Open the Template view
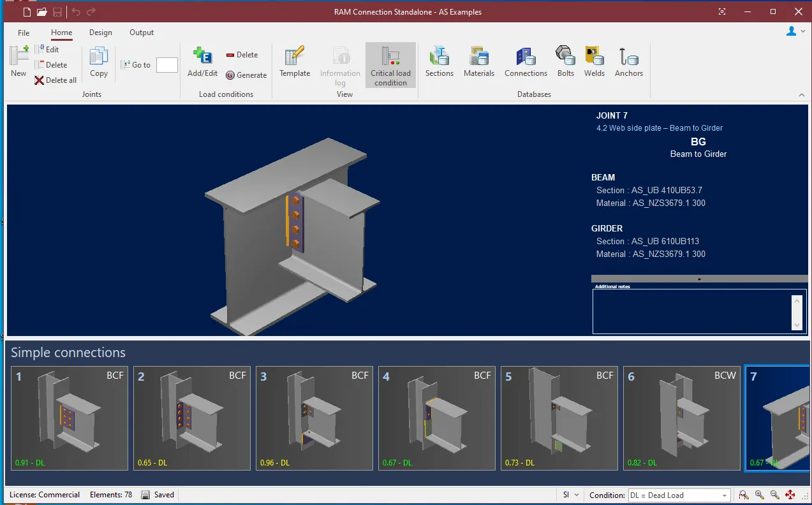The height and width of the screenshot is (505, 812). [x=295, y=61]
